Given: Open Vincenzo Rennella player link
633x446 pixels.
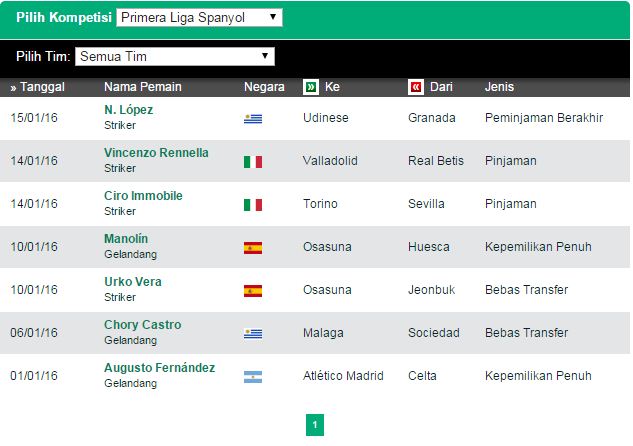Looking at the screenshot, I should pos(156,153).
